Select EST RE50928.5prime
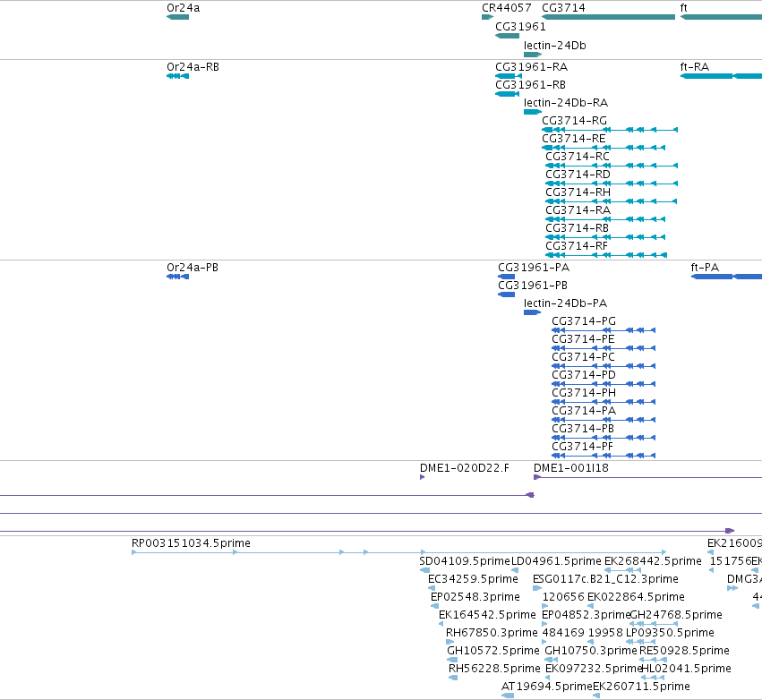 click(653, 660)
